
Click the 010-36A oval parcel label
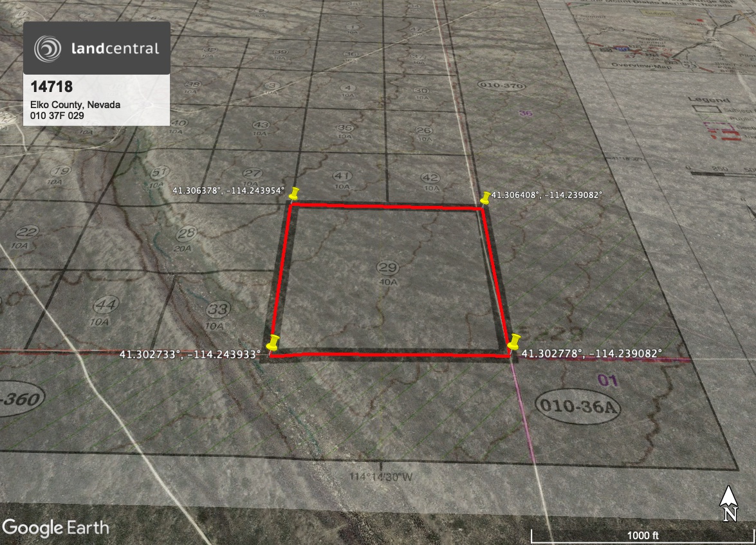[x=577, y=407]
